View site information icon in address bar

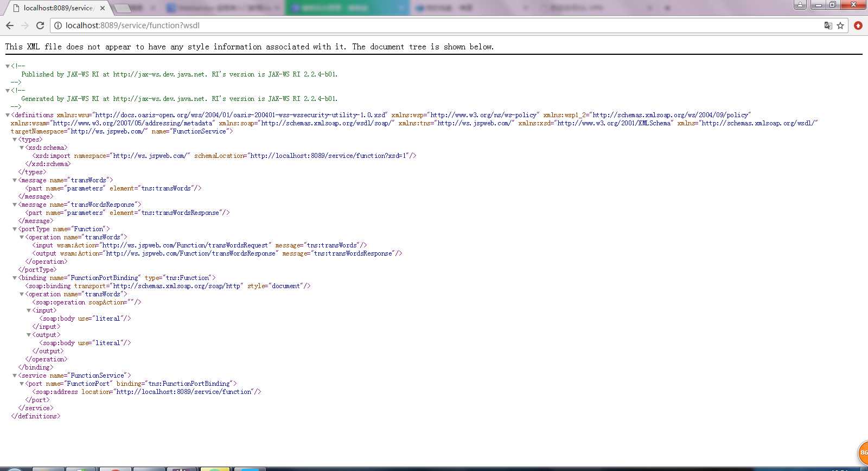(58, 26)
